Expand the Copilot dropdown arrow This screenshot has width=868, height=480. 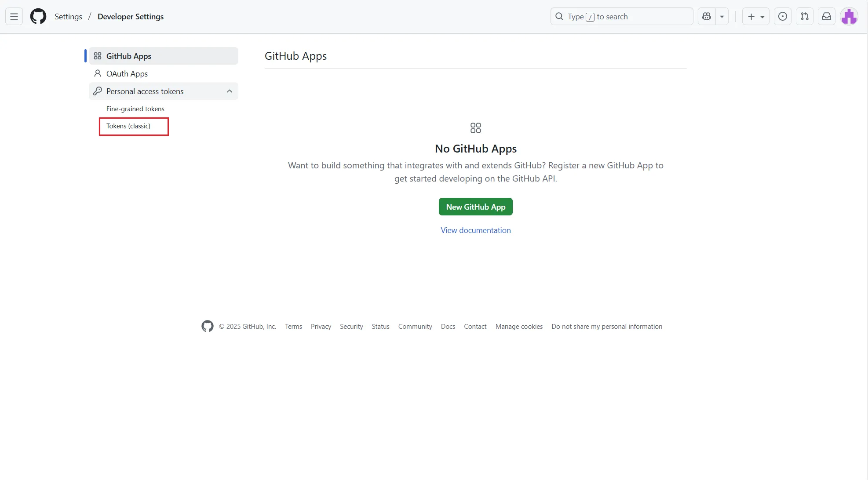722,17
